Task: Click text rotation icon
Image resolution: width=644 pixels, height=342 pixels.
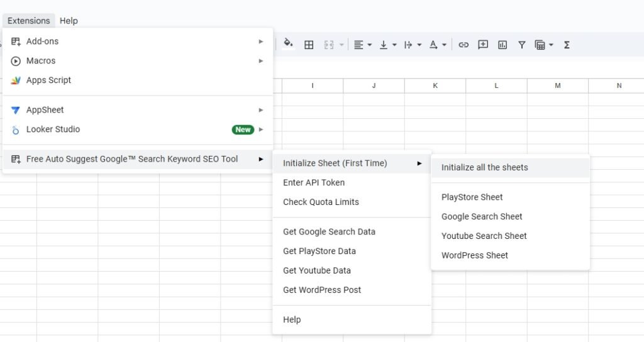Action: 433,45
